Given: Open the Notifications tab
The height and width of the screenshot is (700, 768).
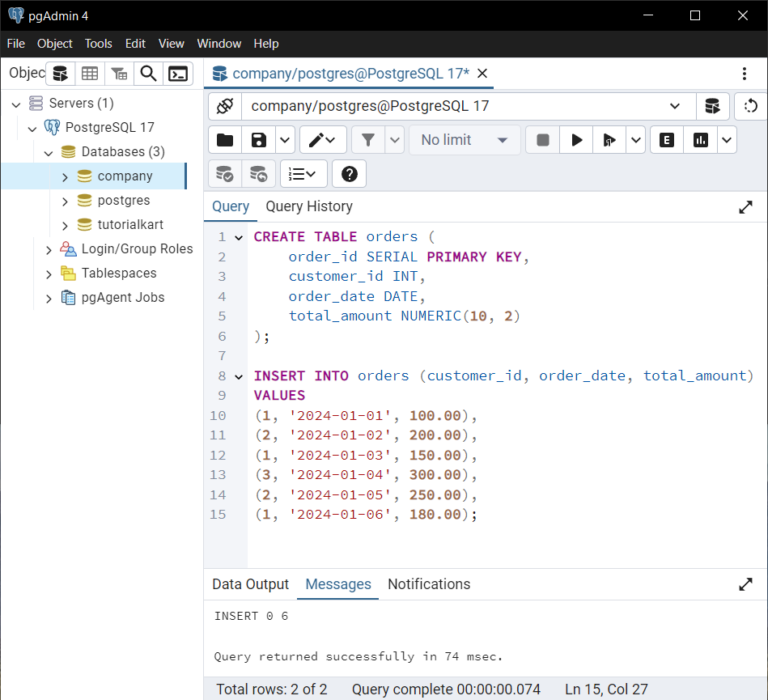Looking at the screenshot, I should coord(428,584).
